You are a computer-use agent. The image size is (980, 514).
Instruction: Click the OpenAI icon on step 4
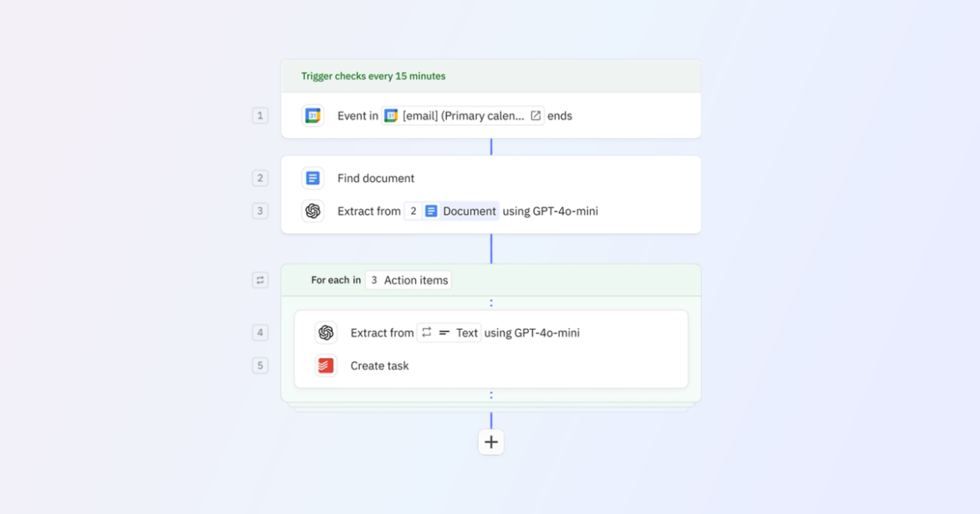pos(325,332)
